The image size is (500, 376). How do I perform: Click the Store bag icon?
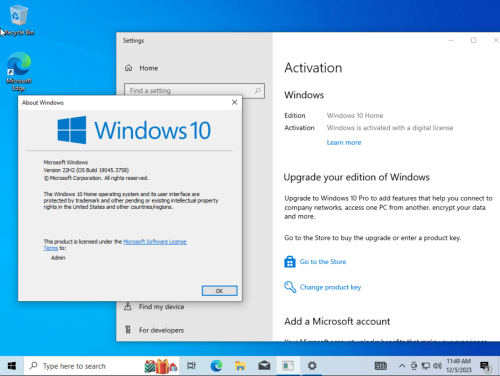click(x=290, y=262)
